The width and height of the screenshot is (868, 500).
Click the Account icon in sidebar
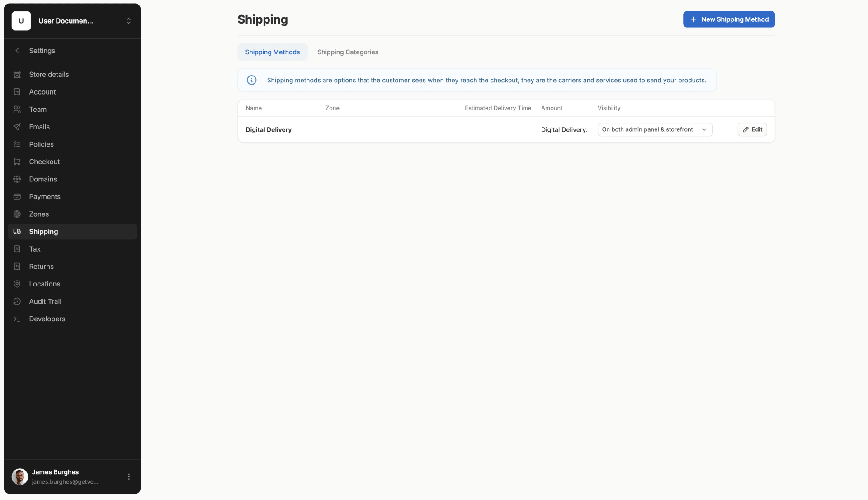(17, 92)
